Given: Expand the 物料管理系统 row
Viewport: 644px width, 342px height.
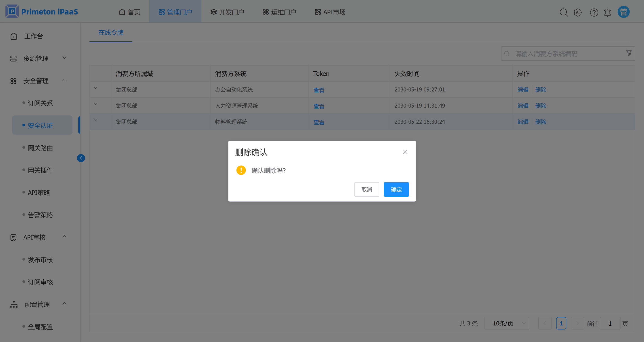Looking at the screenshot, I should 96,120.
